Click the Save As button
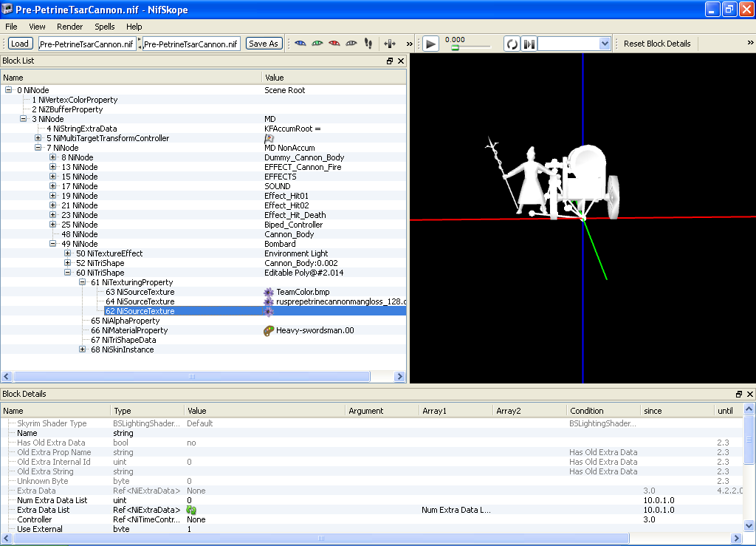756x546 pixels. (264, 44)
